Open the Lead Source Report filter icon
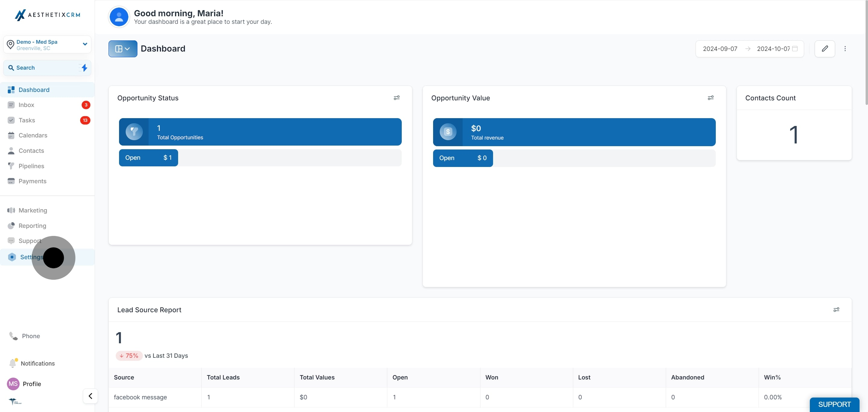This screenshot has height=412, width=868. (x=836, y=310)
